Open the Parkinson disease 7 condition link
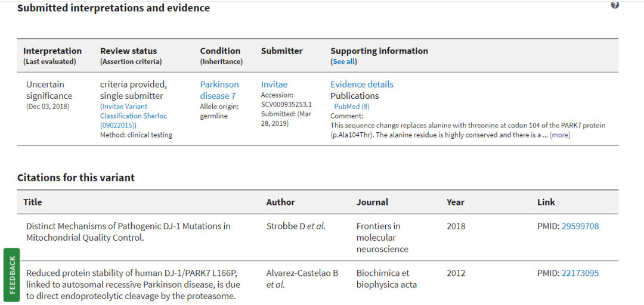This screenshot has height=305, width=644. click(219, 90)
